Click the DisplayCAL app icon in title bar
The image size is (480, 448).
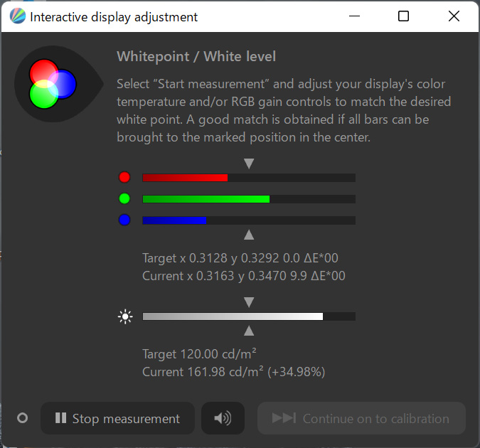(x=18, y=16)
